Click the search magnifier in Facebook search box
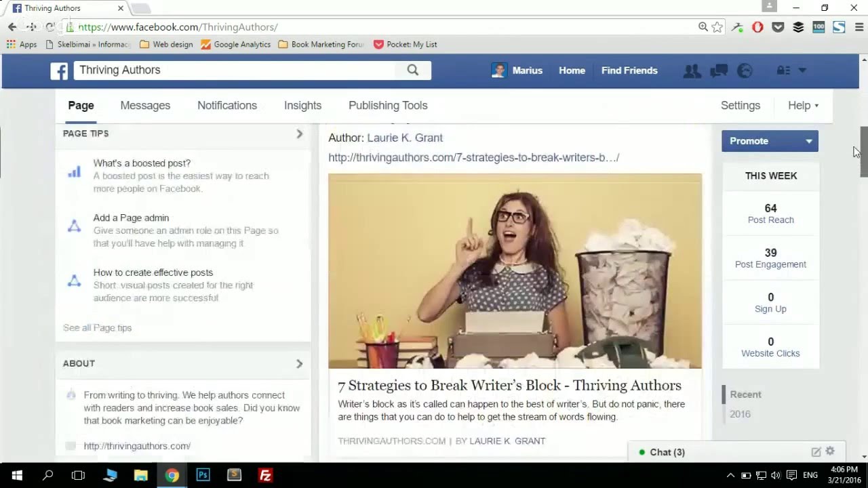Viewport: 868px width, 488px height. click(x=413, y=70)
